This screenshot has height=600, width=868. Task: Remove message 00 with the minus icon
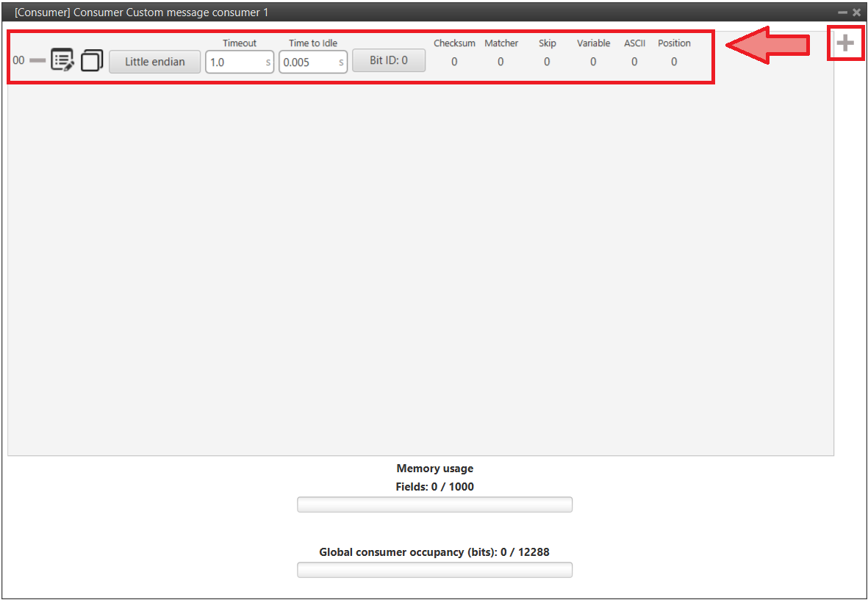click(x=37, y=60)
